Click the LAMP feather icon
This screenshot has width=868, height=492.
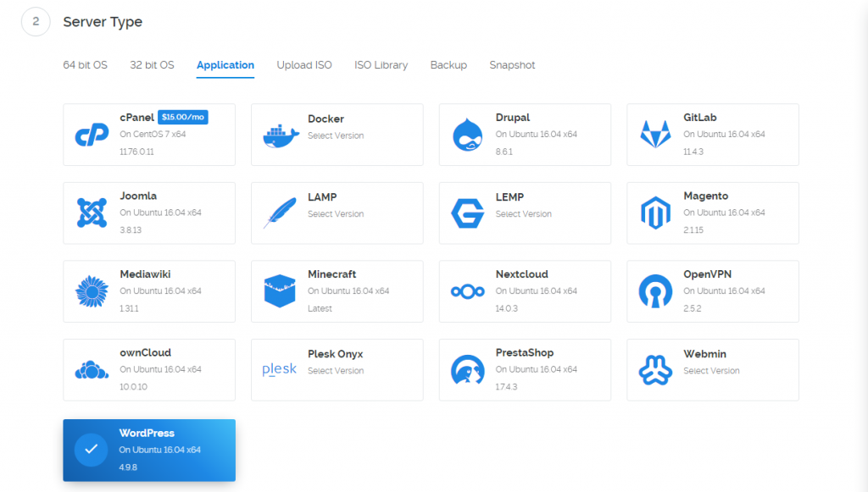[x=280, y=213]
